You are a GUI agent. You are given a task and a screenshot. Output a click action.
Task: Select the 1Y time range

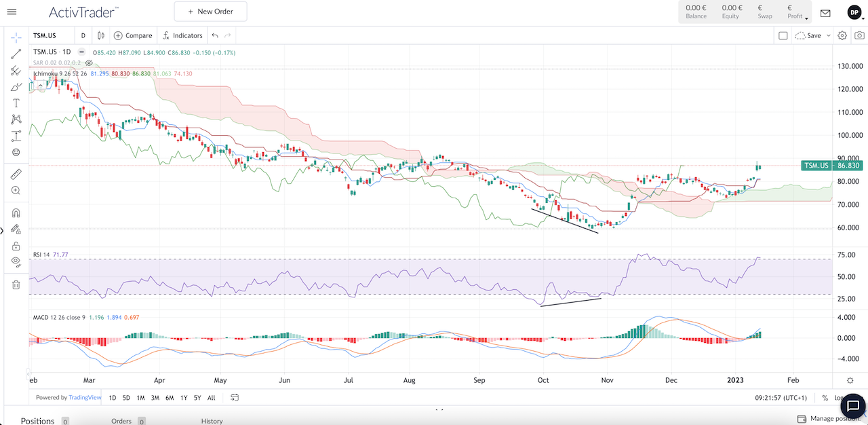pos(184,398)
